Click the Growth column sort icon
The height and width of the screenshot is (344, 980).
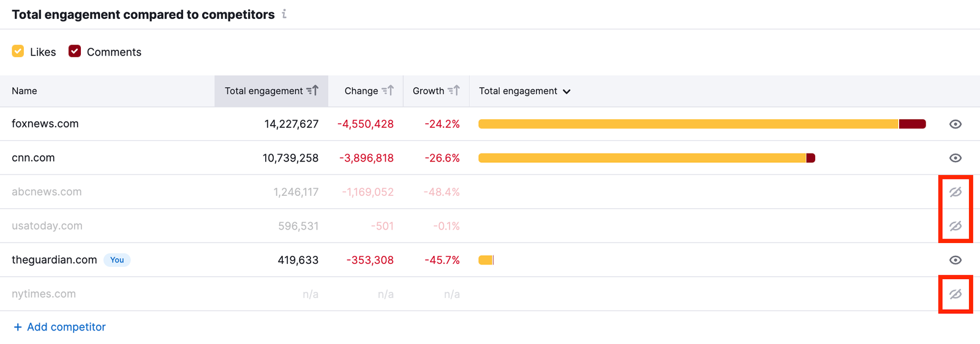453,91
